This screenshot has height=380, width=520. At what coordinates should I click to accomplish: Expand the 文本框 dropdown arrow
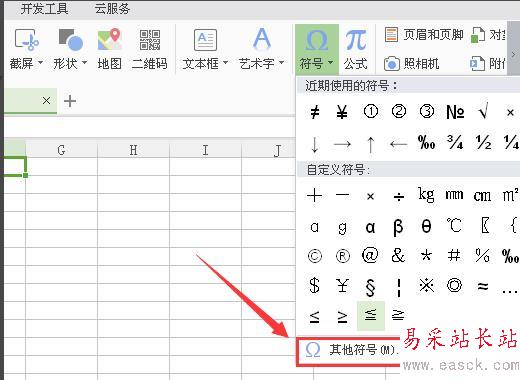coord(226,62)
